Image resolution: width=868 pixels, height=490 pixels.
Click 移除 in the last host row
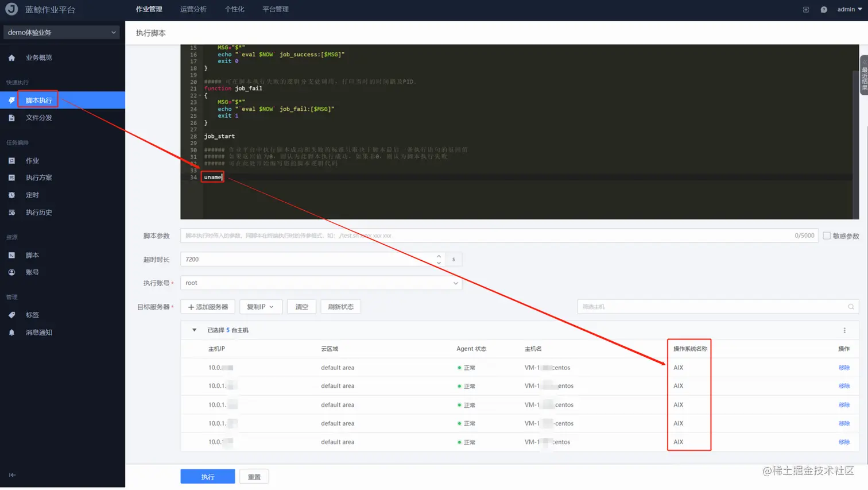tap(844, 442)
